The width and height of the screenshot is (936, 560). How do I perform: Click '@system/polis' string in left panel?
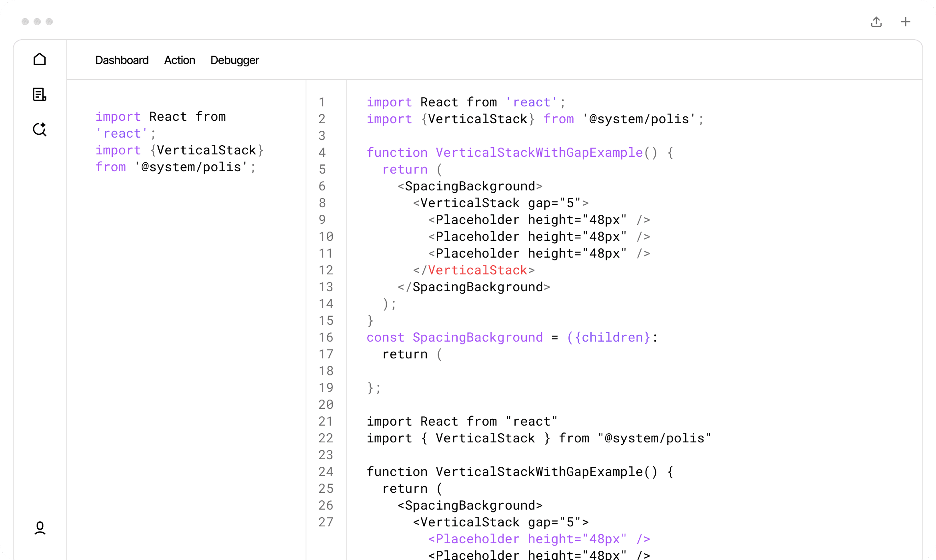pos(191,167)
